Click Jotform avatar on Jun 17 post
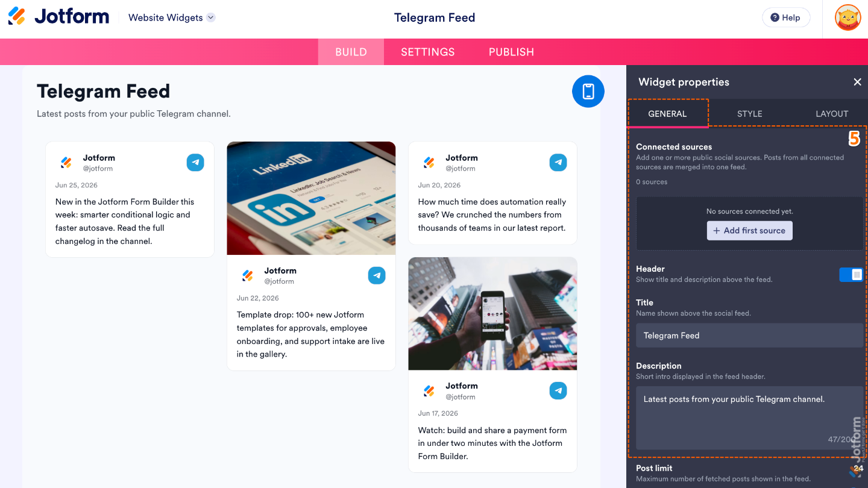The height and width of the screenshot is (488, 868). point(429,391)
